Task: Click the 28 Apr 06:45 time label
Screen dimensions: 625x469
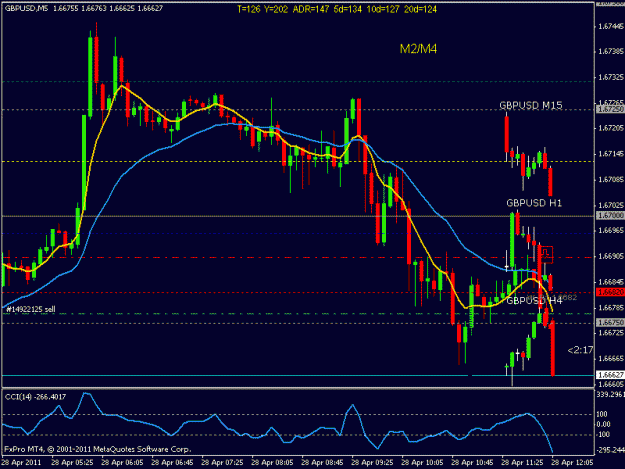Action: pos(173,462)
